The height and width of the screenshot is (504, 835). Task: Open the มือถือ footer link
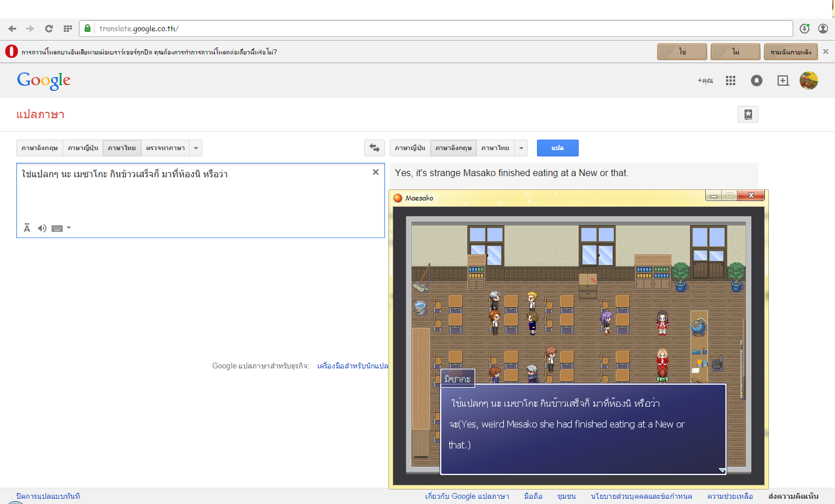click(x=533, y=496)
